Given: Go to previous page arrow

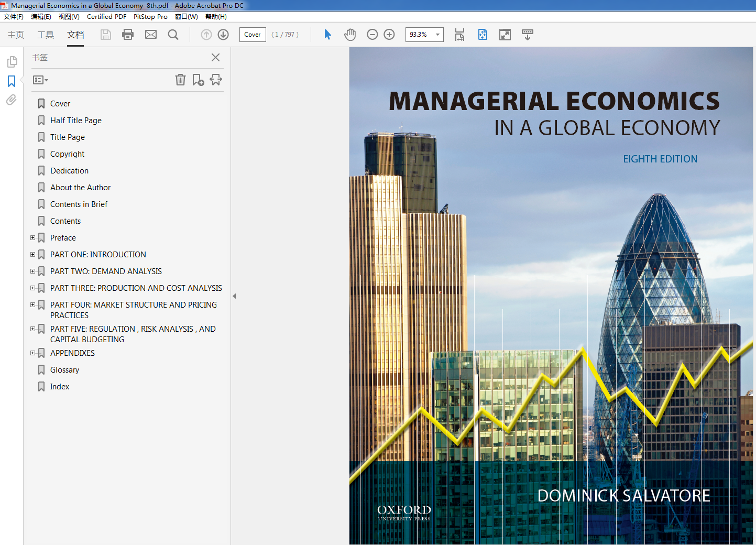Looking at the screenshot, I should pyautogui.click(x=206, y=35).
